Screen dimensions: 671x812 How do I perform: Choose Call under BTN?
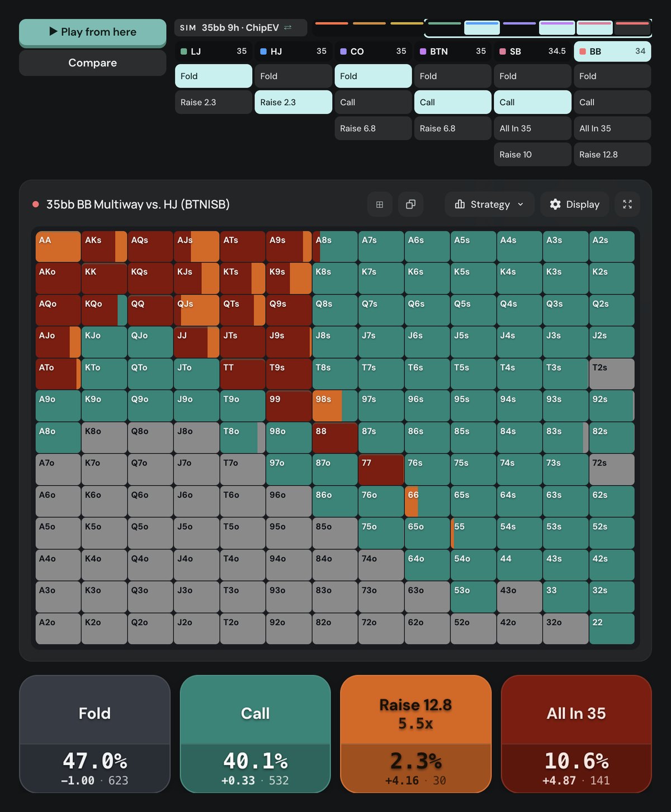(453, 102)
